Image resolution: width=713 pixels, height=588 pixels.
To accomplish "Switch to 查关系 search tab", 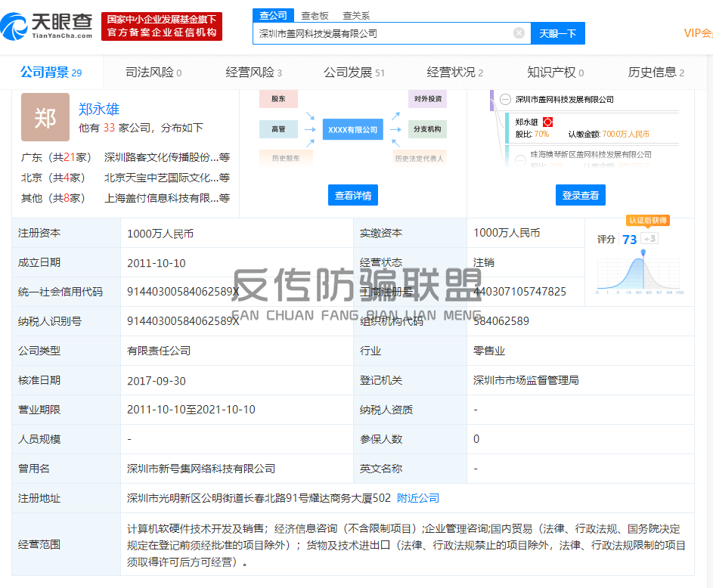I will (x=356, y=15).
